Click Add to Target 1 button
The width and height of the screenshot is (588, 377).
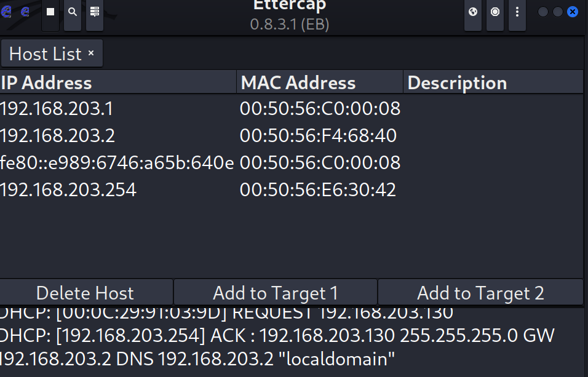[276, 293]
